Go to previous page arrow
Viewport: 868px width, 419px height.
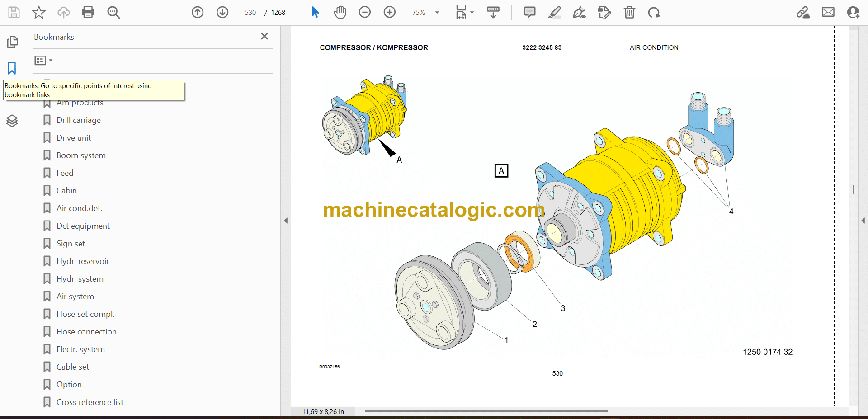(198, 12)
